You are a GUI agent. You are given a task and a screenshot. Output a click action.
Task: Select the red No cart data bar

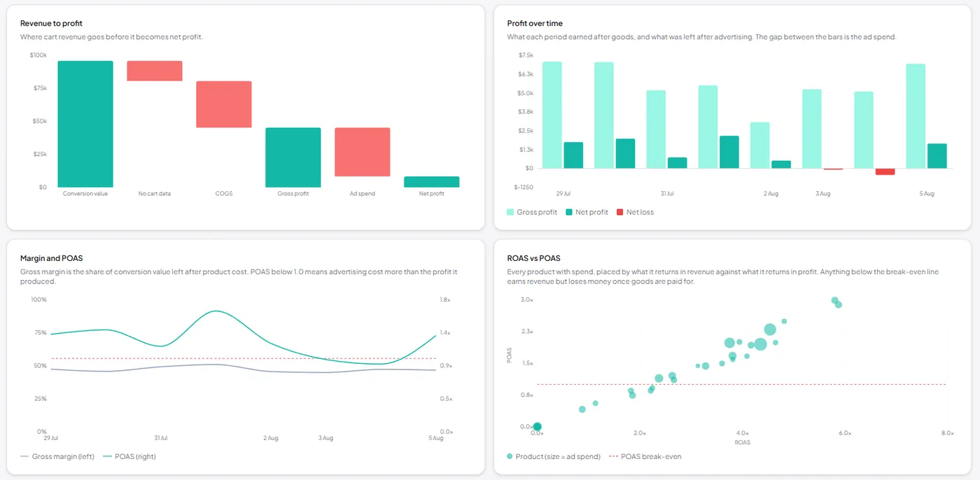pyautogui.click(x=155, y=71)
